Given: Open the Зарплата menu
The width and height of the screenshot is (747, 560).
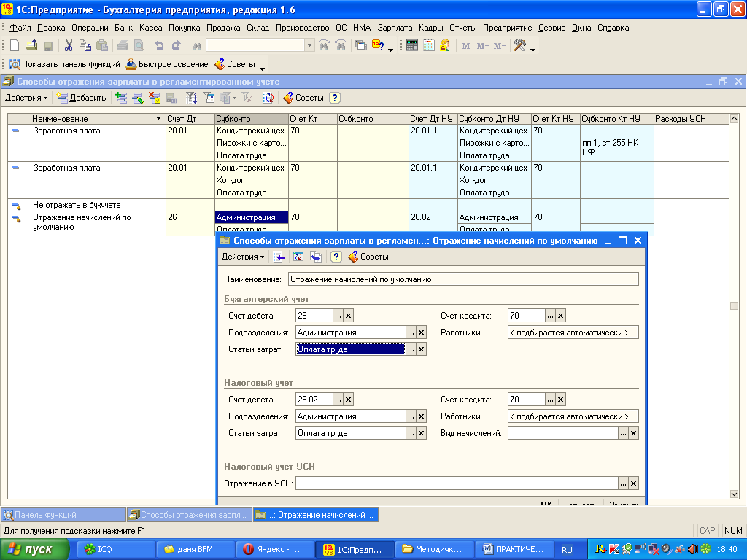Looking at the screenshot, I should pos(395,28).
